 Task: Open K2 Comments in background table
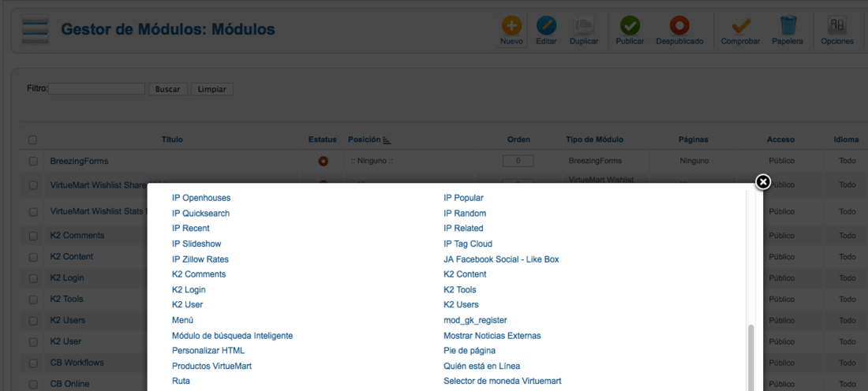coord(77,235)
